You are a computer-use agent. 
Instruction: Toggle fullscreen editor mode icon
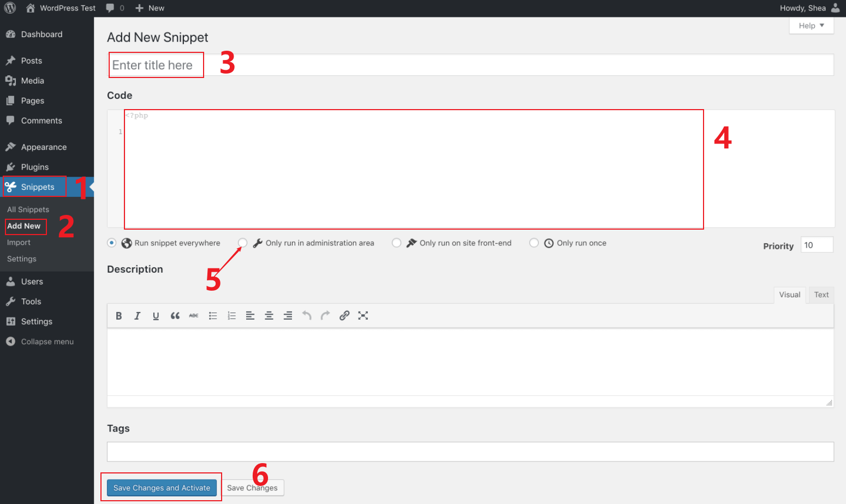click(x=363, y=316)
